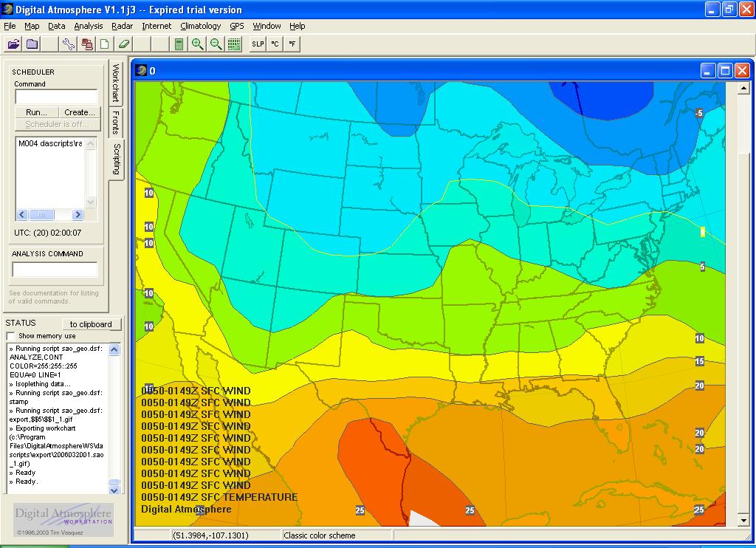This screenshot has width=756, height=548.
Task: Click the open file folder icon
Action: 13,44
